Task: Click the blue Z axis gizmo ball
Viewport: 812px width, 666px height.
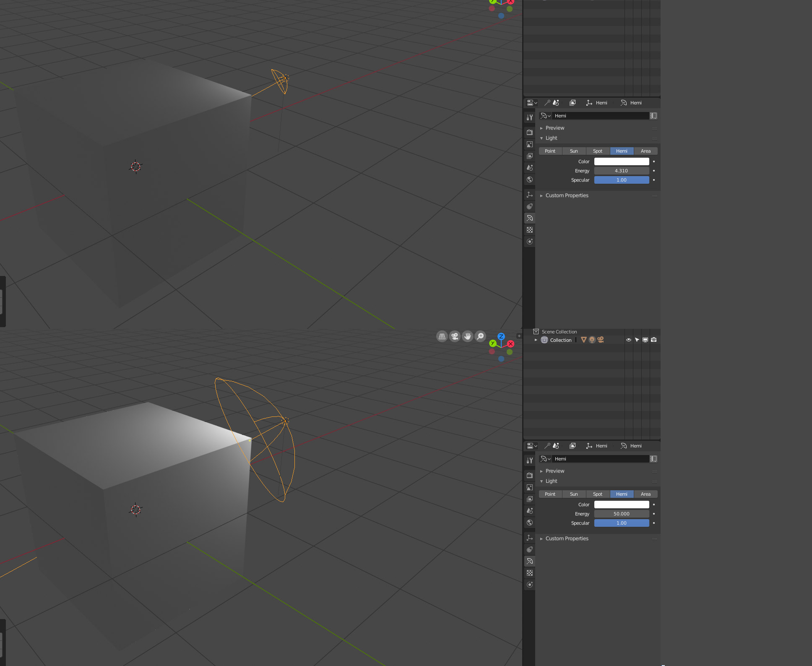Action: [501, 336]
